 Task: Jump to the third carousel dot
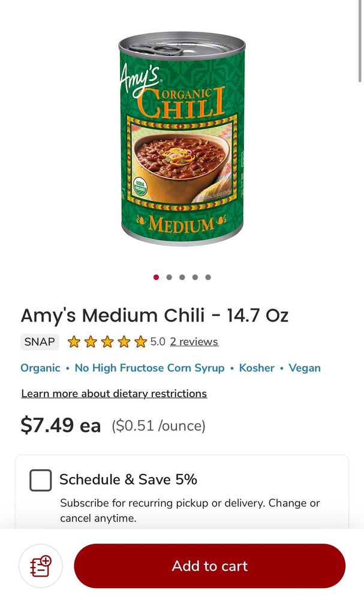coord(182,277)
